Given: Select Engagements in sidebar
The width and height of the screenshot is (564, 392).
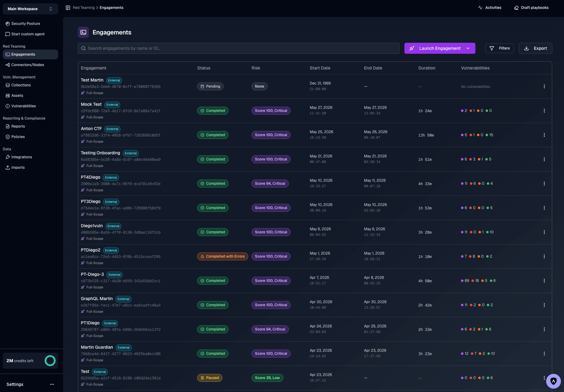Looking at the screenshot, I should click(x=30, y=54).
